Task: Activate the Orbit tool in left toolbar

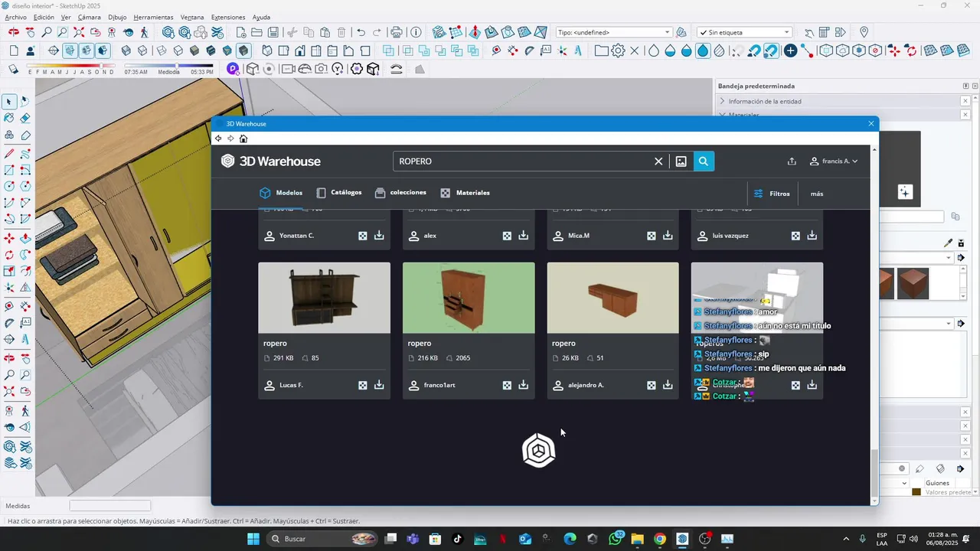Action: [x=9, y=357]
